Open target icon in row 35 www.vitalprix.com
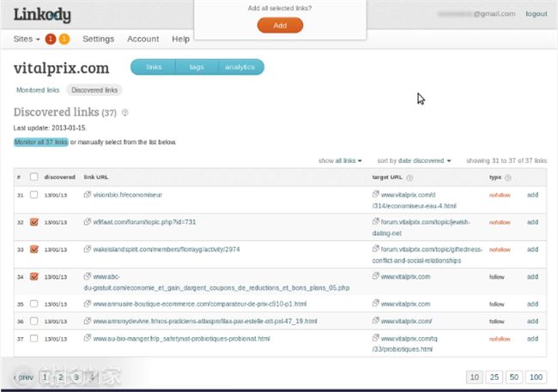 pos(375,303)
